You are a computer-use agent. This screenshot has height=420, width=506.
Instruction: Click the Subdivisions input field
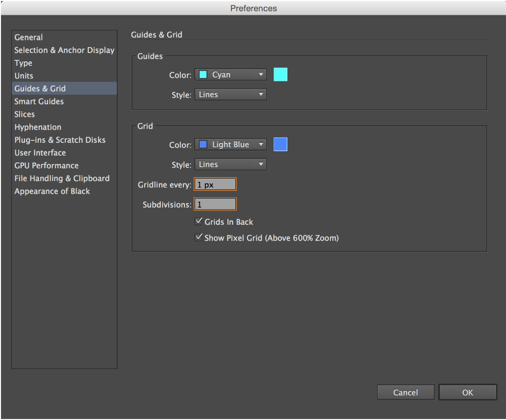[x=215, y=204]
